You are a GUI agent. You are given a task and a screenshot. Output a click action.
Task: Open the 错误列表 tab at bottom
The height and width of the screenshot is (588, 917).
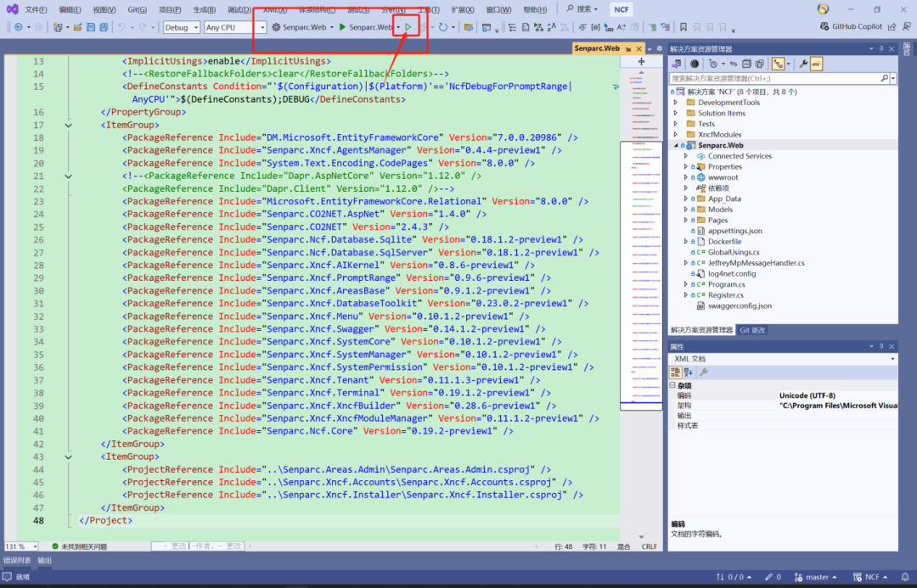[17, 561]
